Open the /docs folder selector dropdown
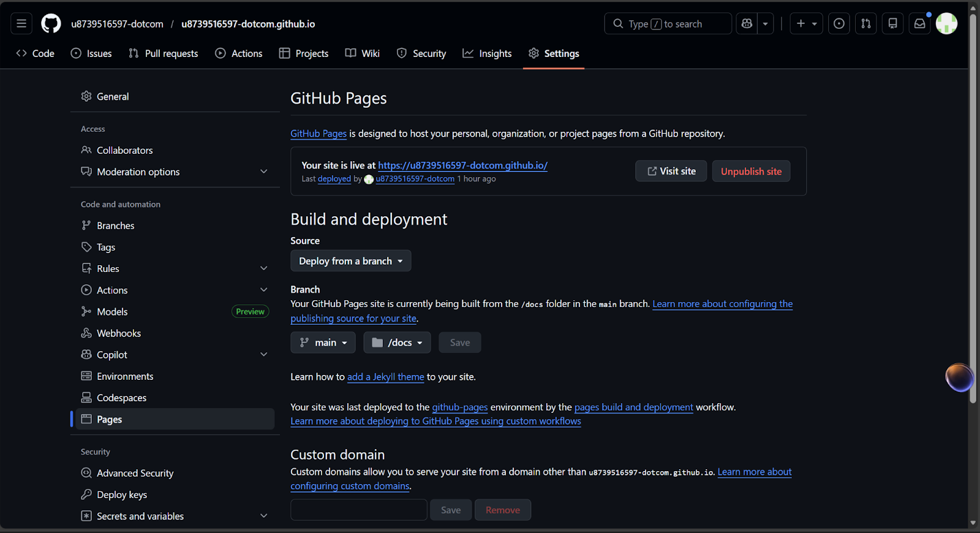980x533 pixels. point(397,342)
